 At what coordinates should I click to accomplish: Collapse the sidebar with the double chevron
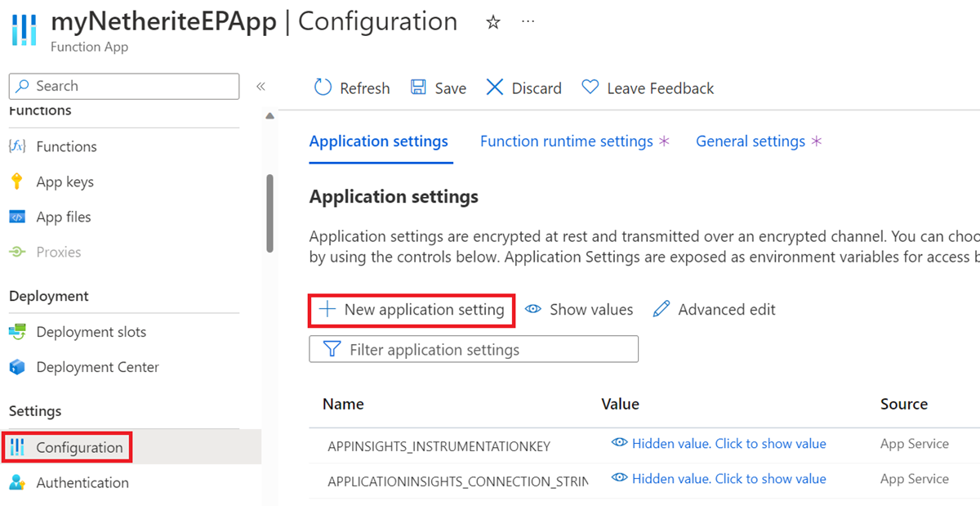pos(261,86)
